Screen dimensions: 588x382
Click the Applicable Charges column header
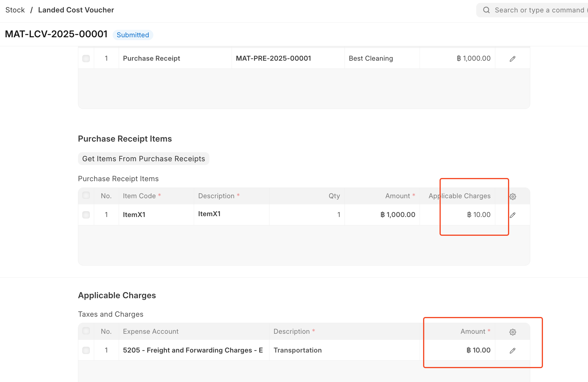[457, 196]
